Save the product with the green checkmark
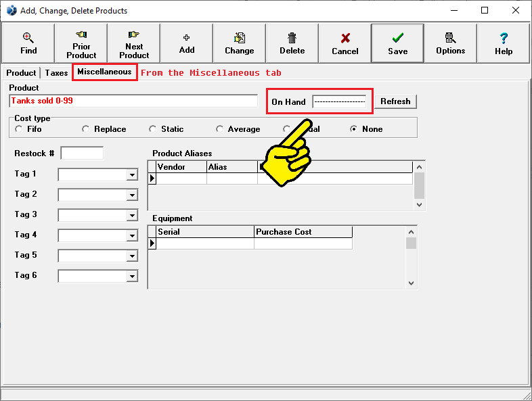 tap(397, 43)
